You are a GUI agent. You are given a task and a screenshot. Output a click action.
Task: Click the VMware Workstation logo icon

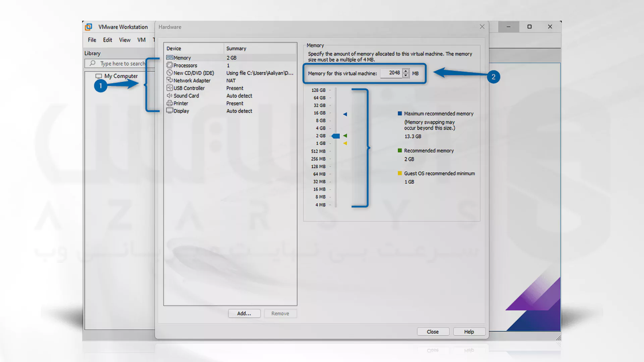pyautogui.click(x=89, y=27)
